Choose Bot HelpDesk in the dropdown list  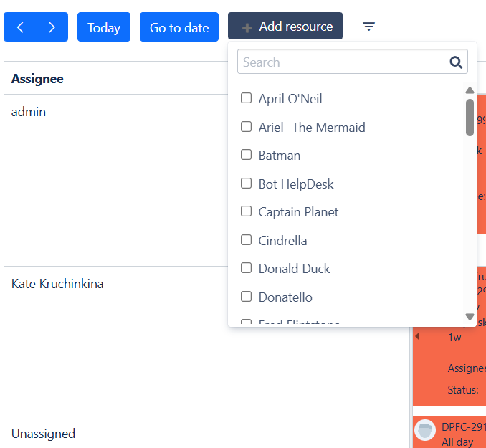pyautogui.click(x=246, y=184)
